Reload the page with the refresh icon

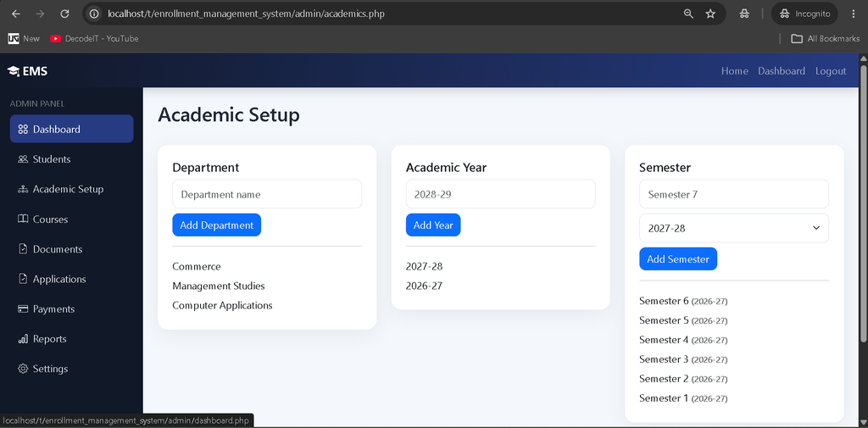(64, 14)
